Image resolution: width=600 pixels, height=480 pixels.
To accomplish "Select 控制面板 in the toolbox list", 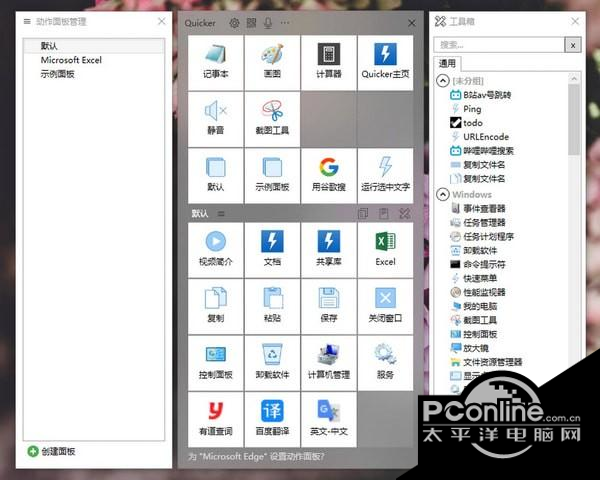I will tap(474, 334).
